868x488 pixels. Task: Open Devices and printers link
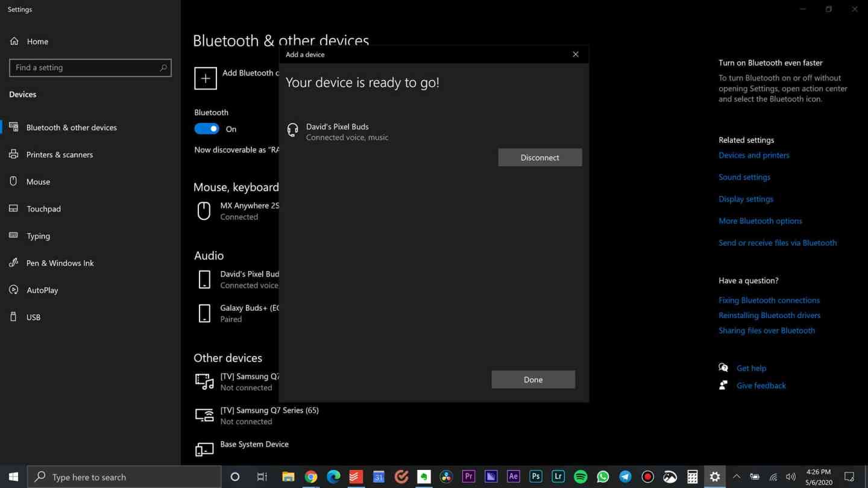point(753,155)
